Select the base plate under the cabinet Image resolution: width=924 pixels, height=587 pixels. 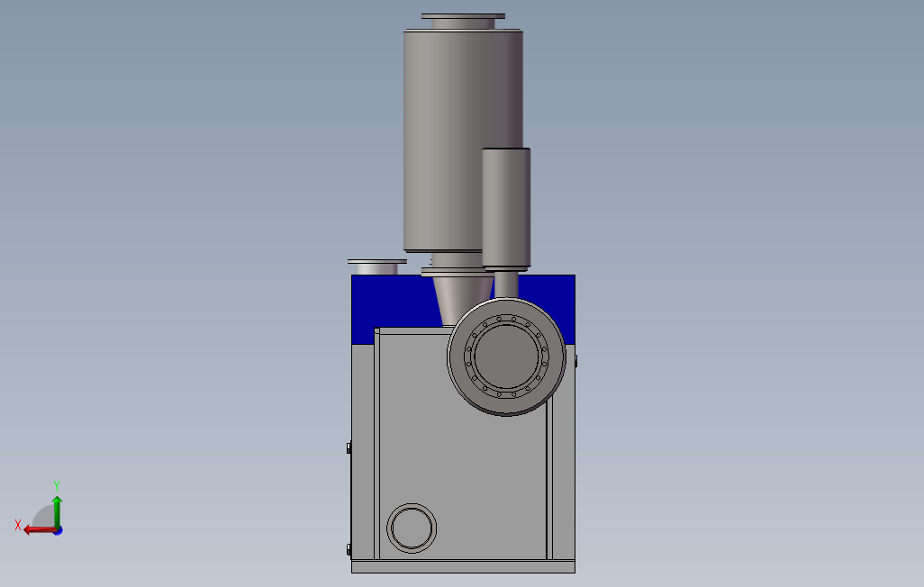click(463, 566)
